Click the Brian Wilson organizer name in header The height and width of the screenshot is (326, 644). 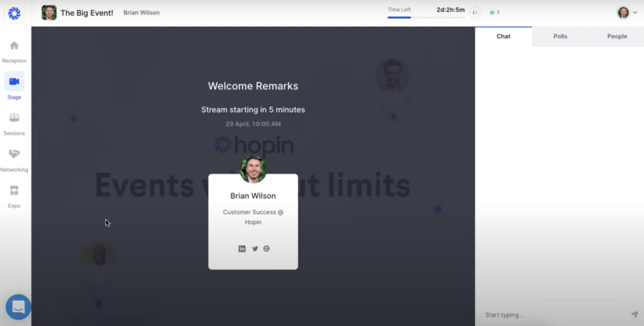click(x=142, y=13)
